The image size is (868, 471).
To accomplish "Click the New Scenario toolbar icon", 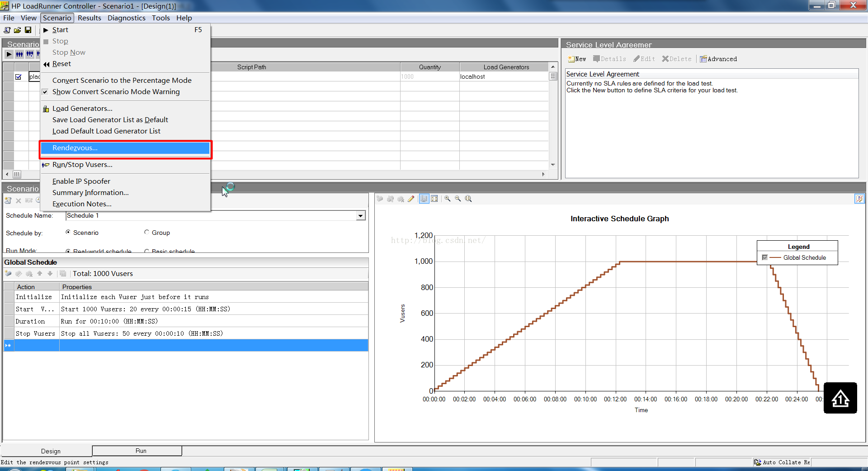I will click(7, 30).
